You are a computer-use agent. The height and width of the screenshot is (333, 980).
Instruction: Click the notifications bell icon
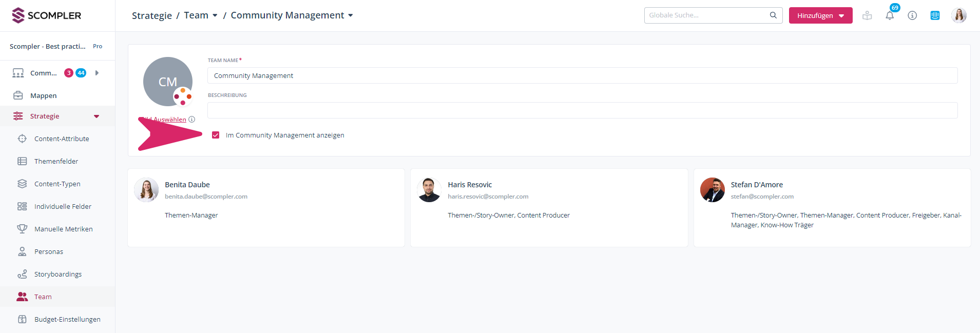tap(890, 15)
